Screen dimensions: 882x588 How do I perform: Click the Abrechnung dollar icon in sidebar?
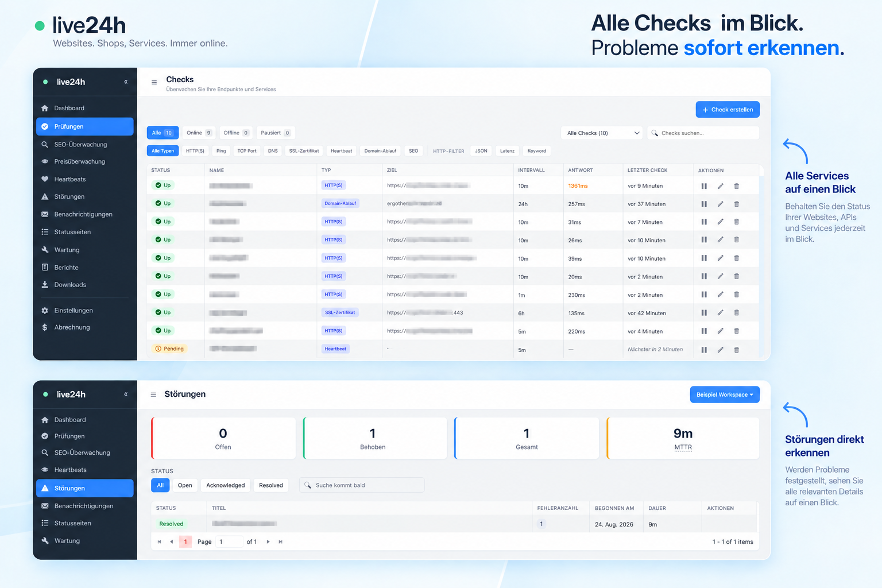[45, 327]
